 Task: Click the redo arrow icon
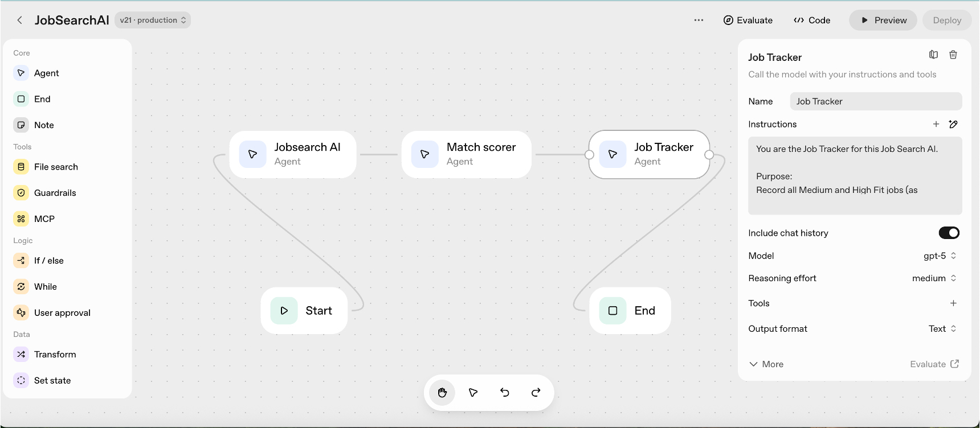click(x=536, y=393)
